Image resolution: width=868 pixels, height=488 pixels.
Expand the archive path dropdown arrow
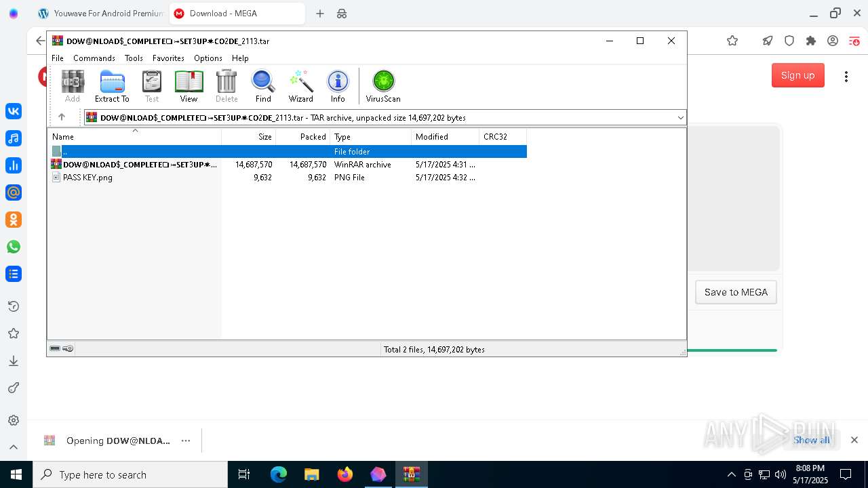point(680,118)
